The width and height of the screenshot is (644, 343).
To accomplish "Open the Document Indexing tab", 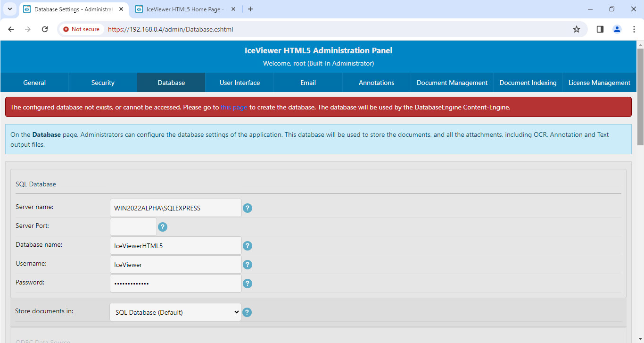I will coord(528,83).
